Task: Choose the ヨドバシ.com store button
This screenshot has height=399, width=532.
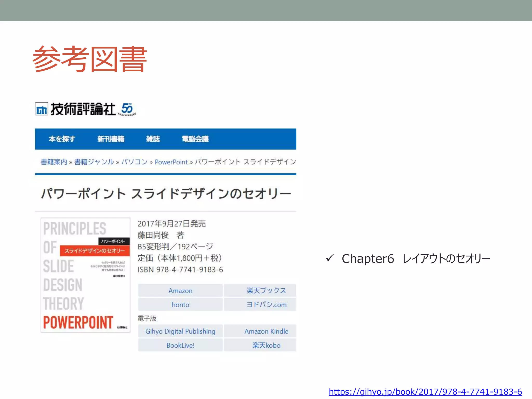Action: (266, 304)
